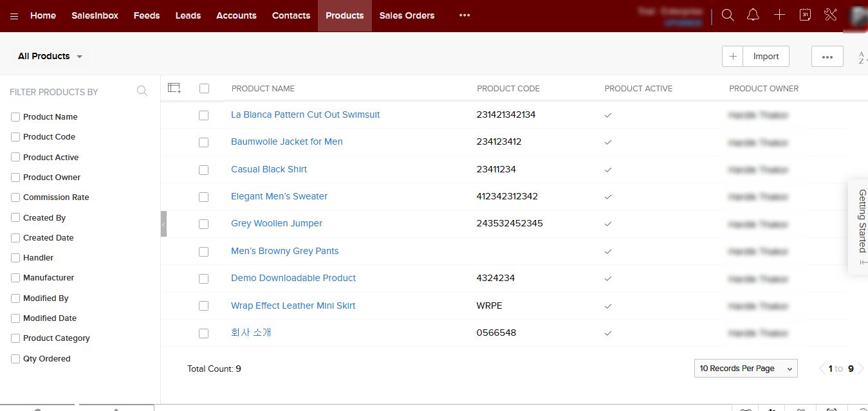Image resolution: width=868 pixels, height=411 pixels.
Task: Open the Sales Orders tab
Action: (x=407, y=15)
